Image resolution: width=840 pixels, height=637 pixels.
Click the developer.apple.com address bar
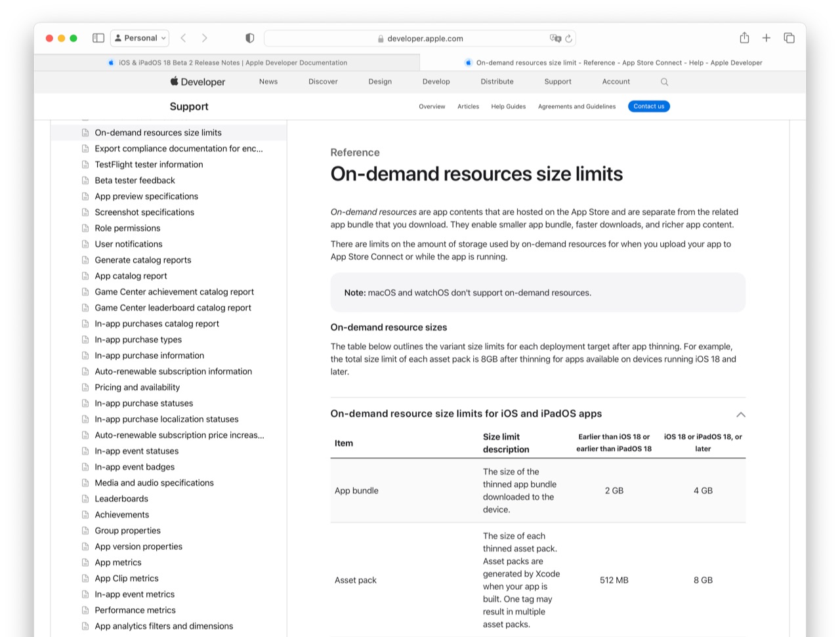420,38
